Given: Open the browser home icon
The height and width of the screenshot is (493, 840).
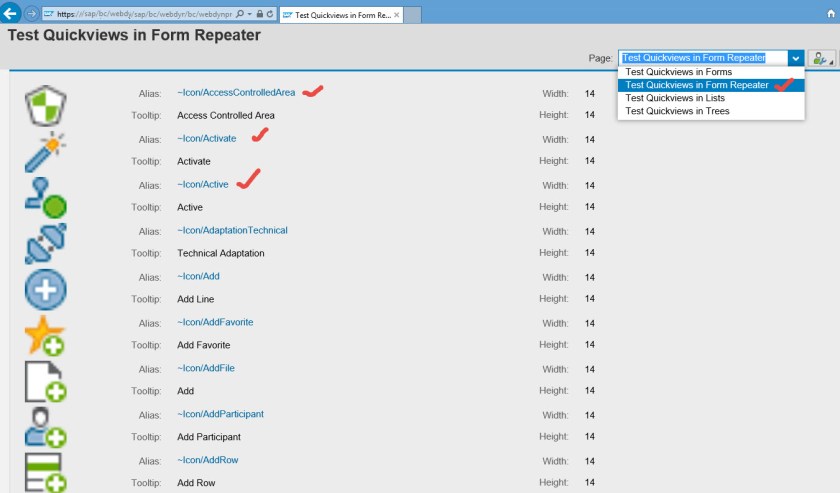Looking at the screenshot, I should (831, 14).
